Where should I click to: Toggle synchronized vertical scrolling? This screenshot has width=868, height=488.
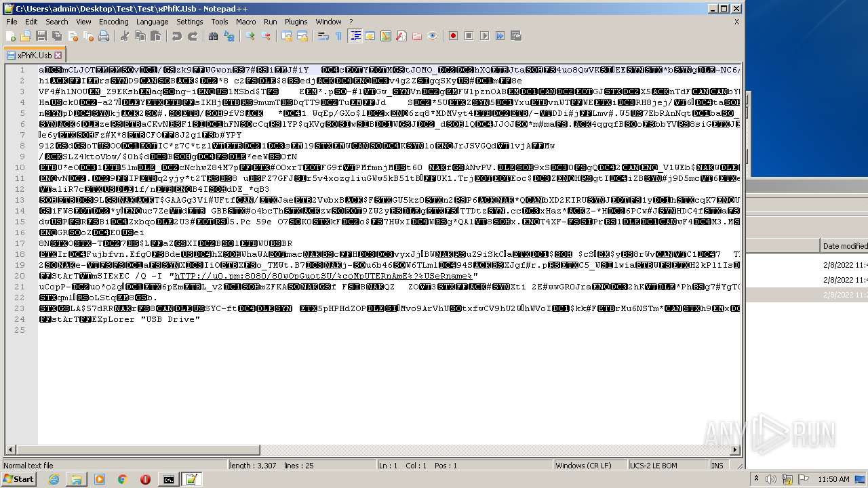click(x=286, y=36)
